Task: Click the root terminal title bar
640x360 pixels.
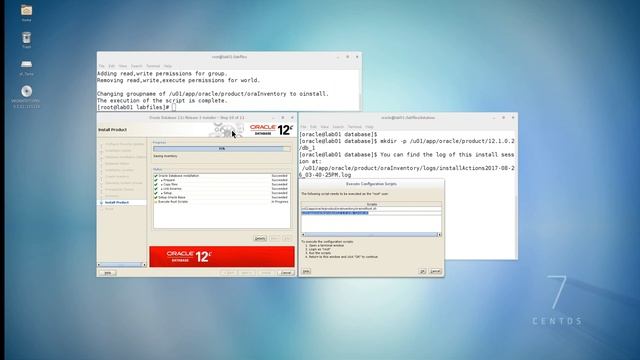Action: click(x=229, y=57)
